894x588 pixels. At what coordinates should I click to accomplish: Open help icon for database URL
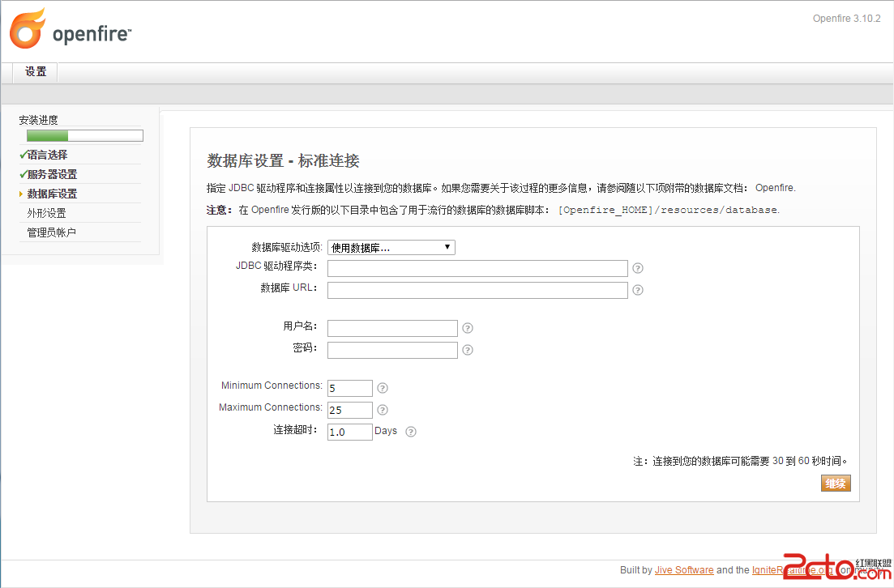click(638, 290)
